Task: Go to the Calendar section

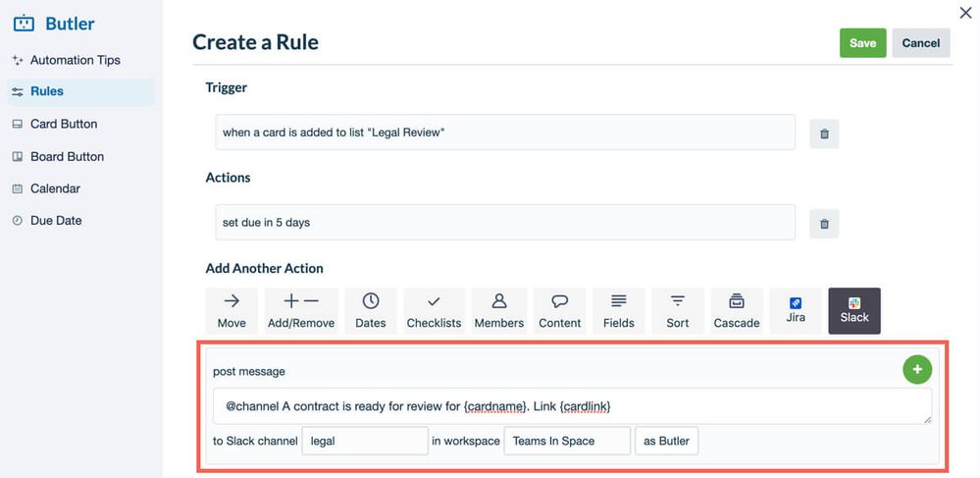Action: (x=55, y=188)
